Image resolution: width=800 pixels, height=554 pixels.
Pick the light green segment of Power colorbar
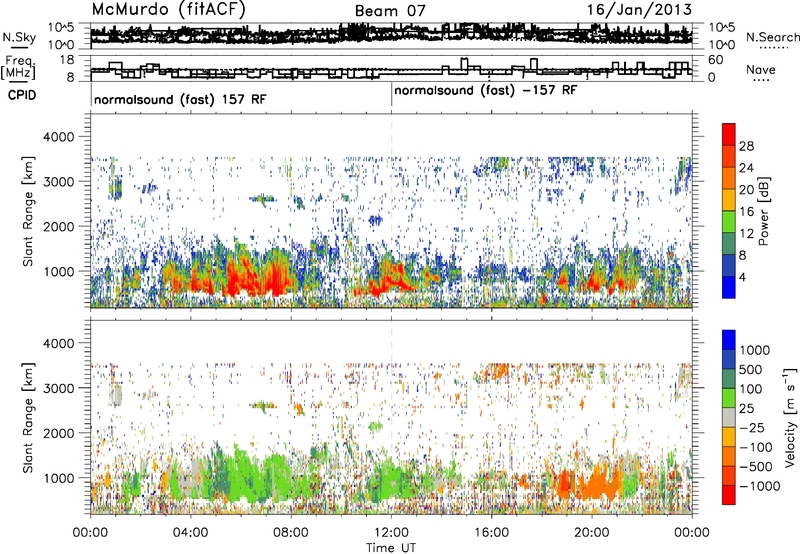pos(729,222)
